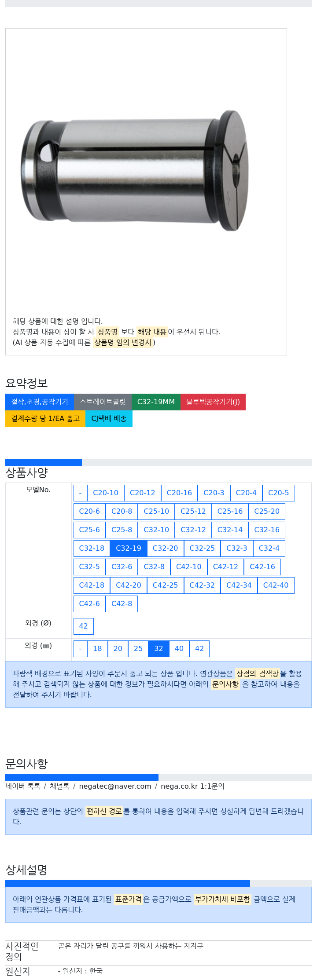The width and height of the screenshot is (317, 980).
Task: Choose model C20-3
Action: click(x=214, y=493)
